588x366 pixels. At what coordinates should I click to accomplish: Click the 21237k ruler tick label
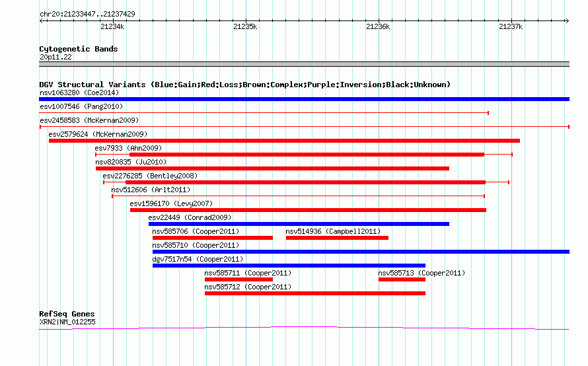[x=511, y=26]
